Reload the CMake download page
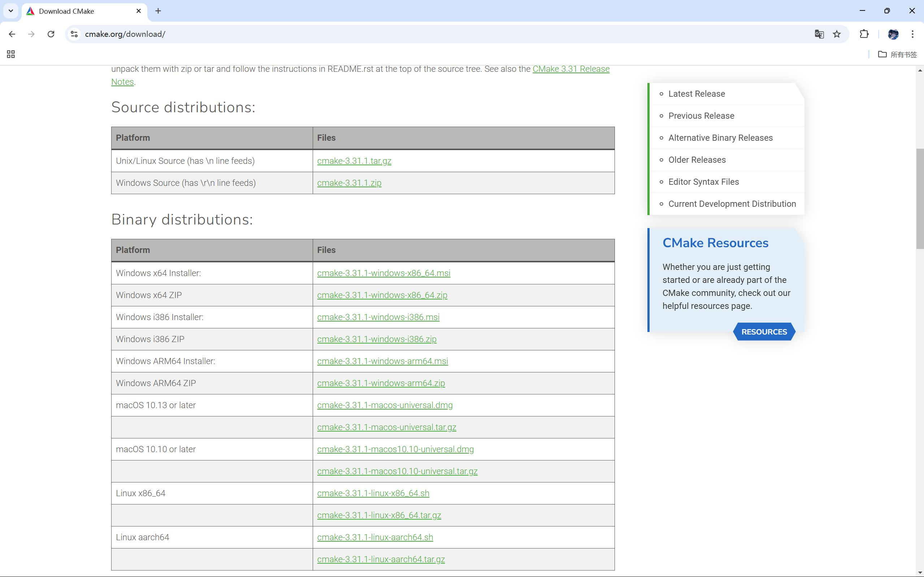The height and width of the screenshot is (577, 924). coord(51,34)
